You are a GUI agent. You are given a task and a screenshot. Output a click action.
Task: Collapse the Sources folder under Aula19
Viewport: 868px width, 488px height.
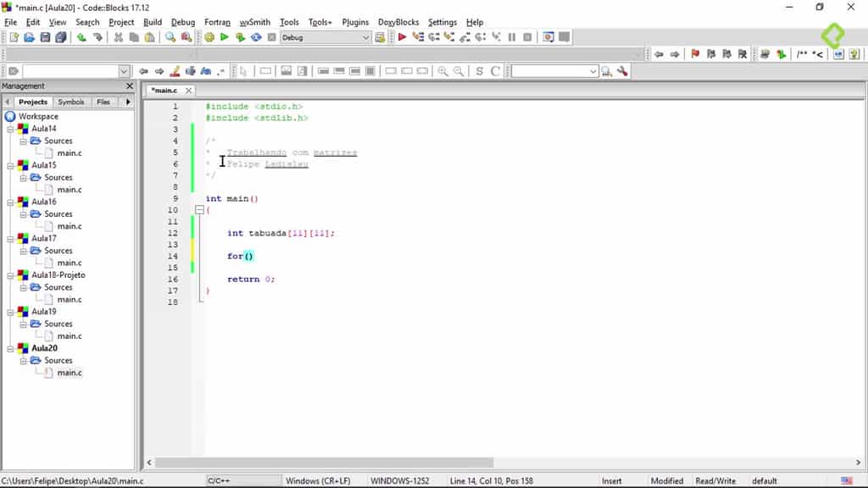[x=23, y=324]
